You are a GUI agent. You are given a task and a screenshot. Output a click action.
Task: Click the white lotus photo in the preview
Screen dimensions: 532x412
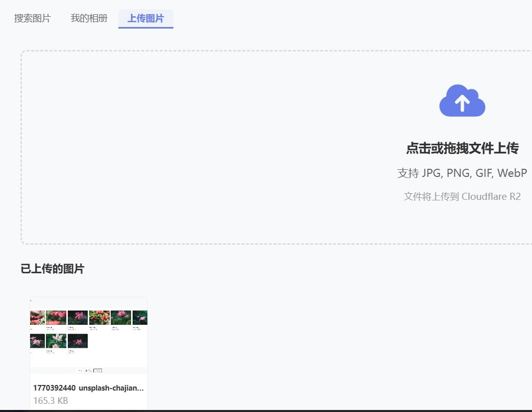tap(56, 341)
